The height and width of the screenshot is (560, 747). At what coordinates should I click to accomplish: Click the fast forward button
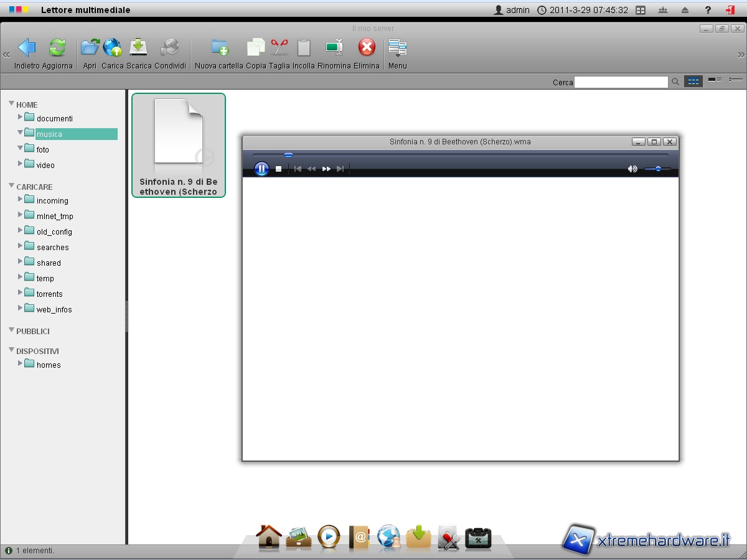point(326,169)
